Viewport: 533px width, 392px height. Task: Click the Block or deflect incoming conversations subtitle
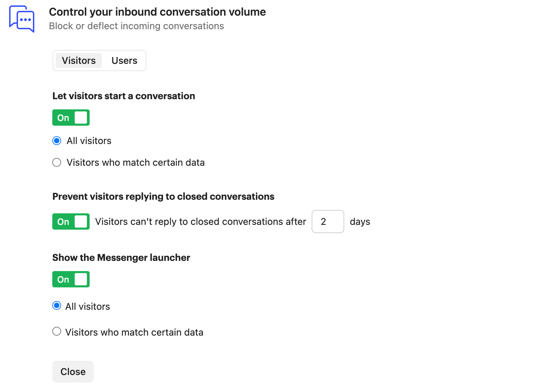coord(136,26)
